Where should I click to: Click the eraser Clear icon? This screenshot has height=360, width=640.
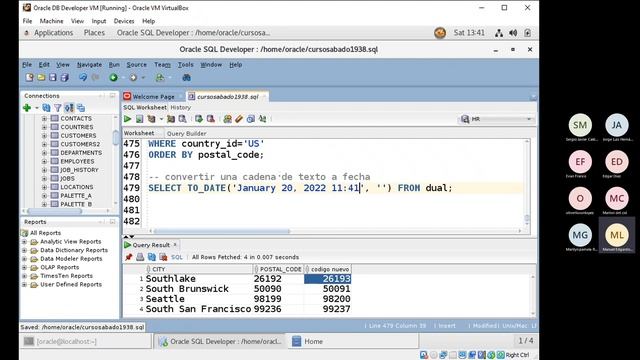click(x=239, y=119)
